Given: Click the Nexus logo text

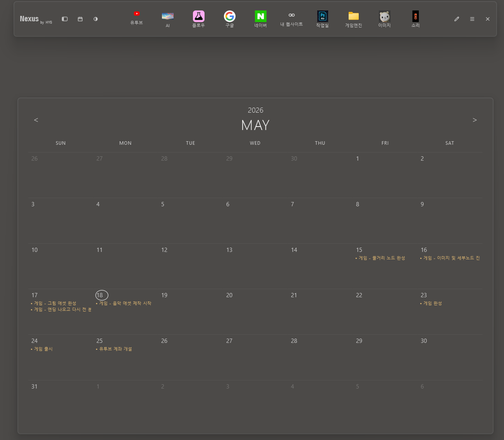Looking at the screenshot, I should pos(29,19).
